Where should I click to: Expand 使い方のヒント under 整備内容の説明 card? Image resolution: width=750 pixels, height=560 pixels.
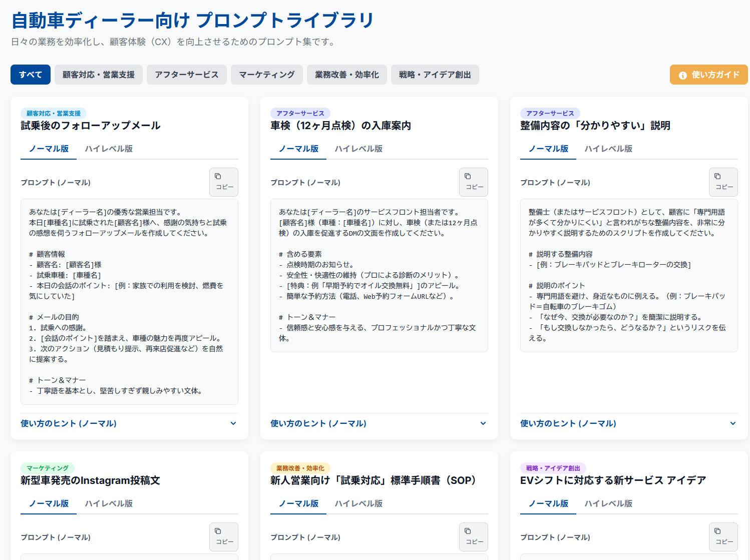628,423
